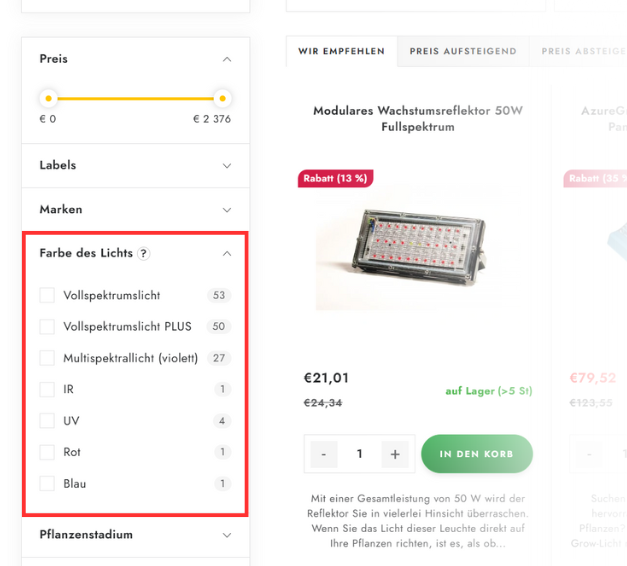The height and width of the screenshot is (566, 627).
Task: Click the plus quantity button
Action: [395, 454]
